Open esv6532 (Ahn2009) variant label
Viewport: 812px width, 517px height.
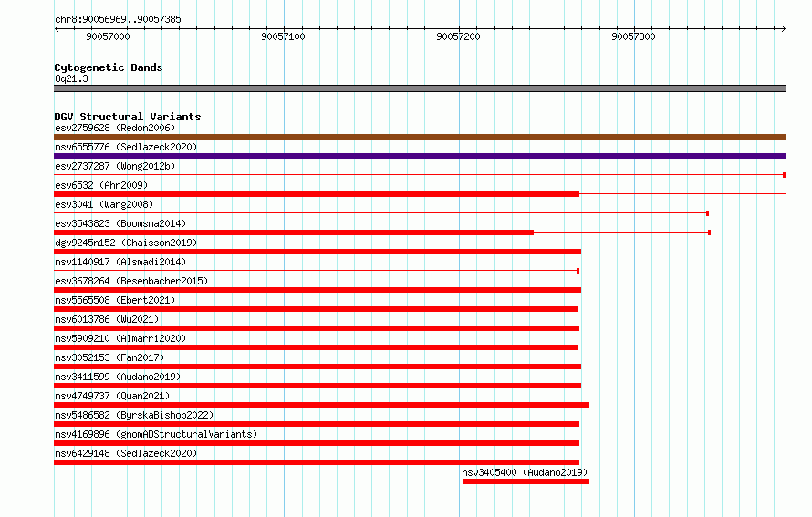click(x=101, y=185)
